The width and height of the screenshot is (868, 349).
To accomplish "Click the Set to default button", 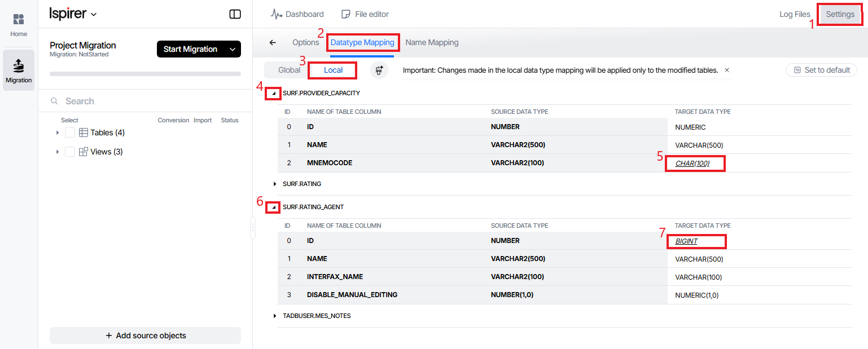I will point(821,70).
